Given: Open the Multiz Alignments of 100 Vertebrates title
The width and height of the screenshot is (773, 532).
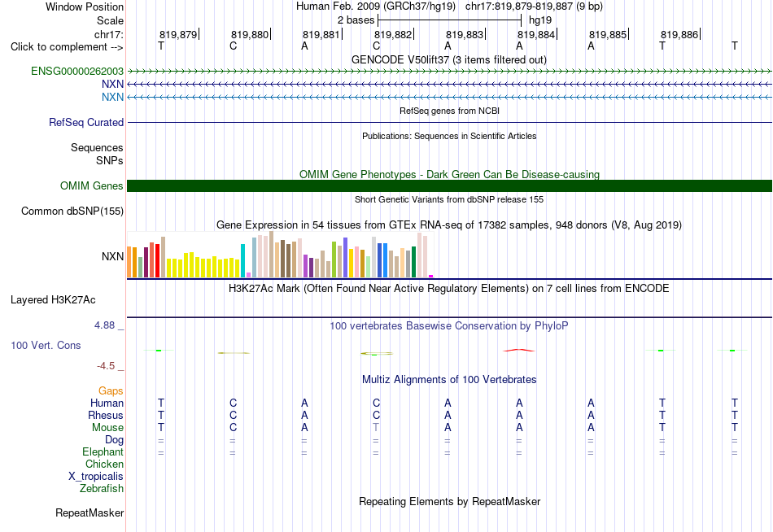Looking at the screenshot, I should click(449, 380).
